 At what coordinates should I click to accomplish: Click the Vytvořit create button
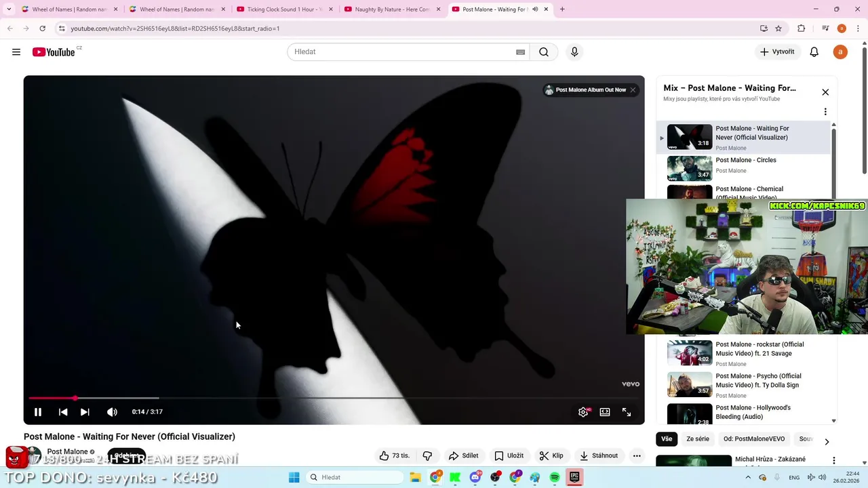tap(777, 52)
